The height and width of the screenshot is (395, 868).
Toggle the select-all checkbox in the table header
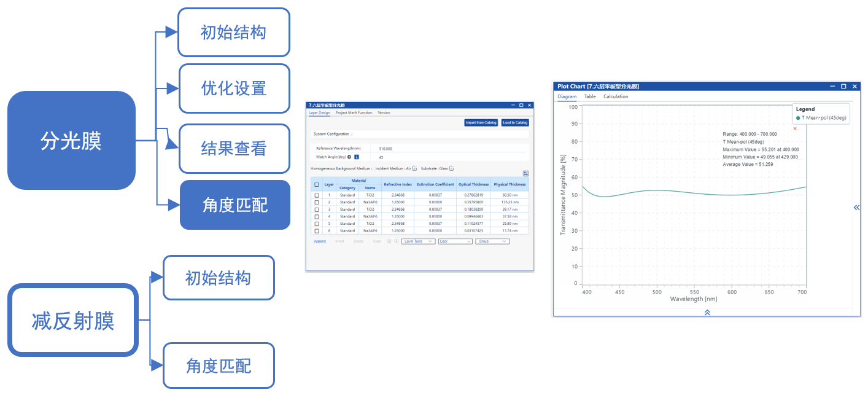click(317, 184)
